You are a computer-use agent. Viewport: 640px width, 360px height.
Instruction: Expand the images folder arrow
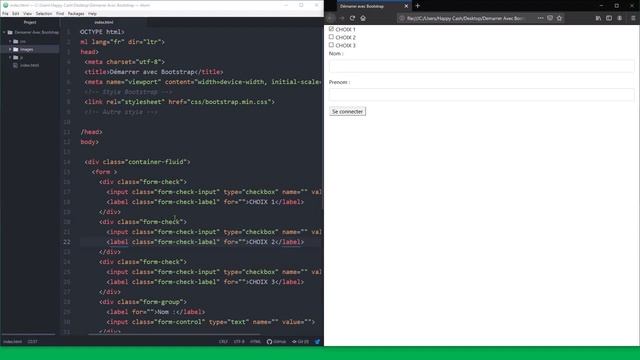coord(10,49)
